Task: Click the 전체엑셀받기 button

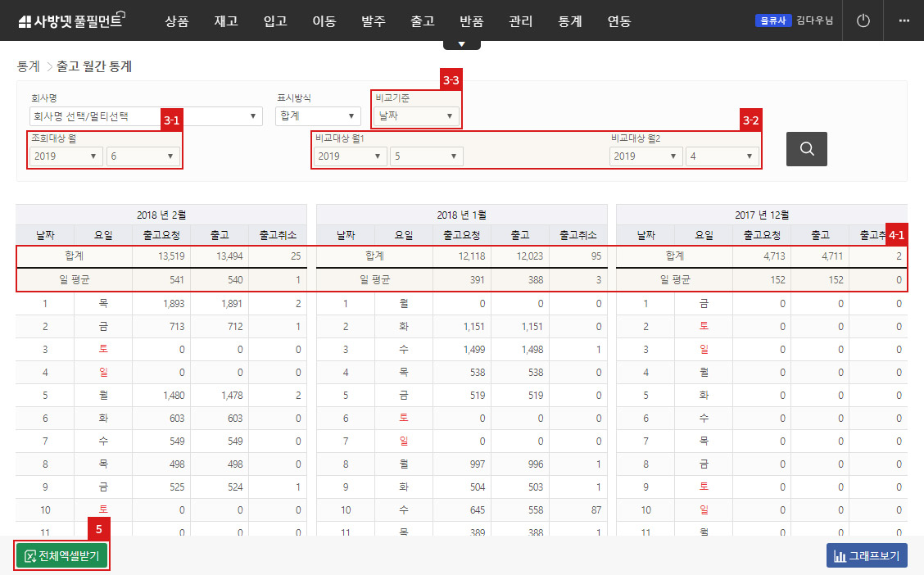Action: pos(61,555)
